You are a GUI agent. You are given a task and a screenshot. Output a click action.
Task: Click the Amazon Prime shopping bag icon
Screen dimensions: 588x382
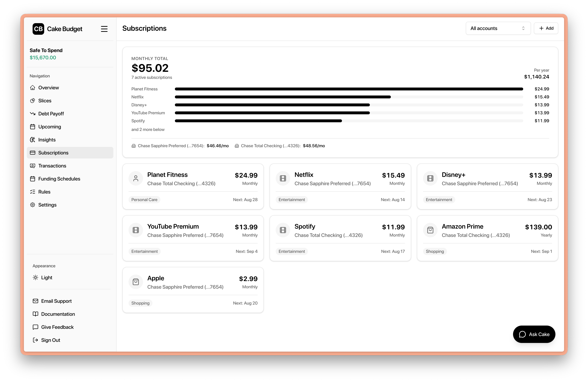[x=430, y=230]
